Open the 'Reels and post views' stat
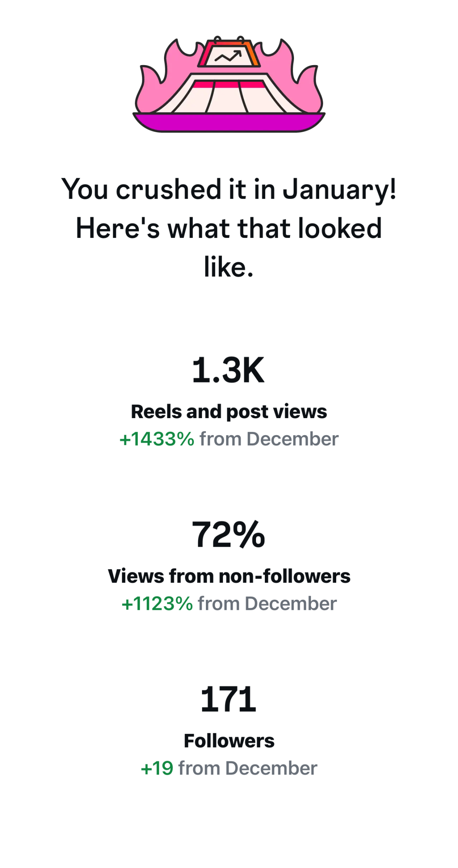The height and width of the screenshot is (868, 458). point(229,412)
